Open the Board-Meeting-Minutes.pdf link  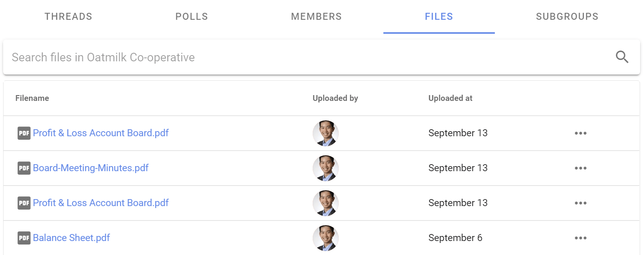coord(91,168)
